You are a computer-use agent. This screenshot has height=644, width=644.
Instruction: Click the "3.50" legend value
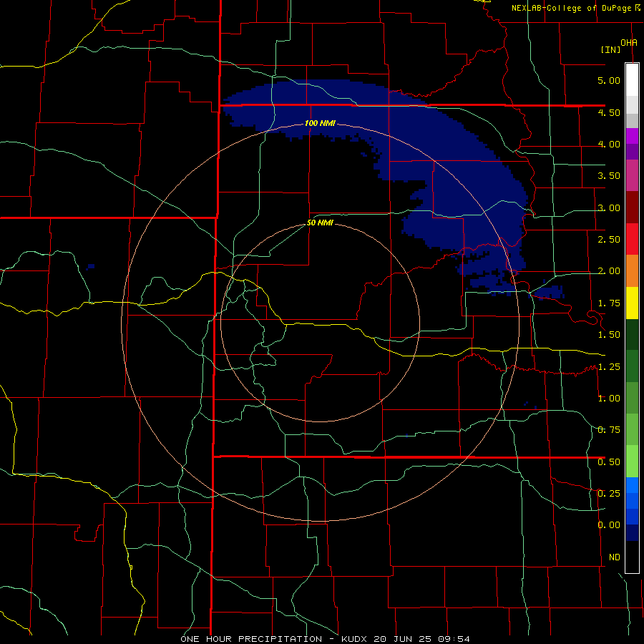609,176
